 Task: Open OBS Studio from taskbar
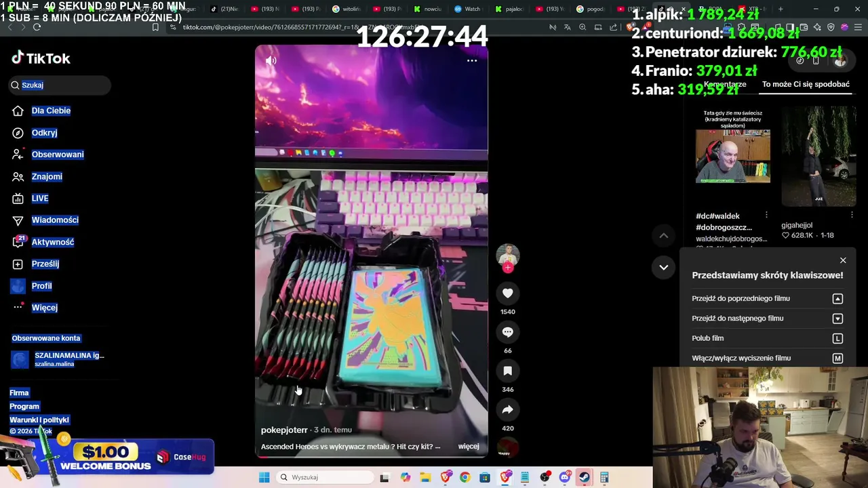pos(545,477)
